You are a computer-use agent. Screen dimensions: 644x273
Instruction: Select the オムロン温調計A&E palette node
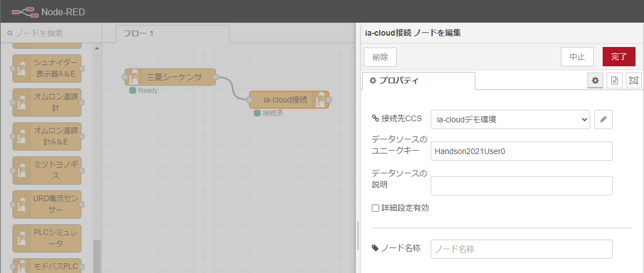point(47,136)
